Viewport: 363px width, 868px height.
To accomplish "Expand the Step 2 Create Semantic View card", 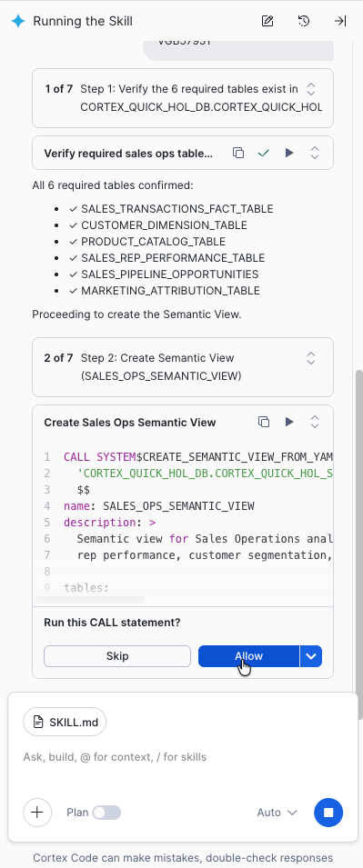I will click(311, 358).
